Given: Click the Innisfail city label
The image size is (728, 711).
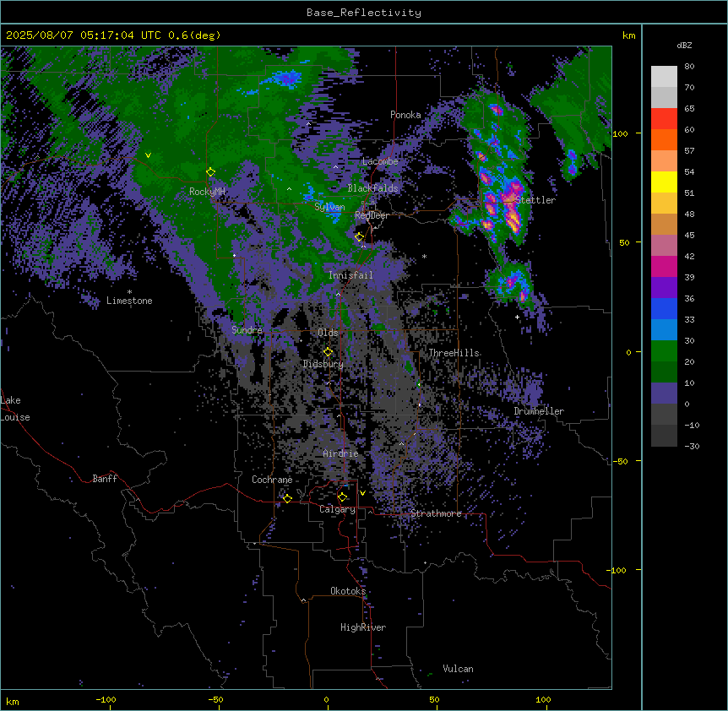Looking at the screenshot, I should click(x=350, y=275).
